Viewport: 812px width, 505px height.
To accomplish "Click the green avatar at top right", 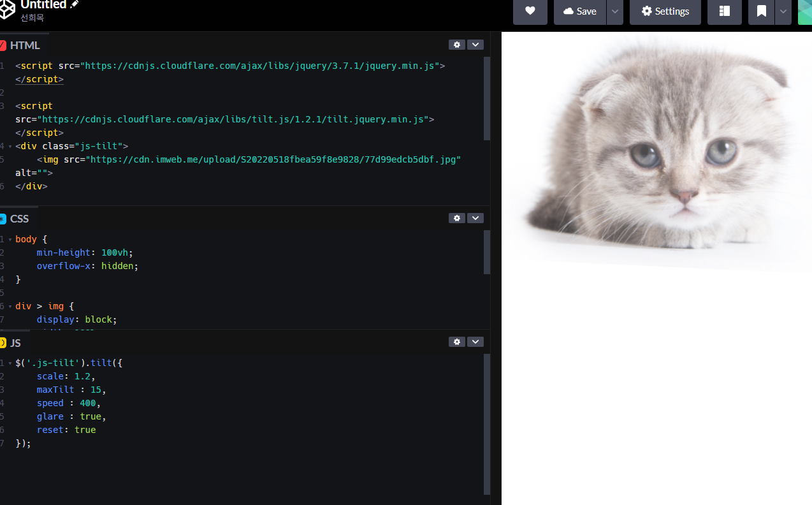I will pyautogui.click(x=805, y=11).
